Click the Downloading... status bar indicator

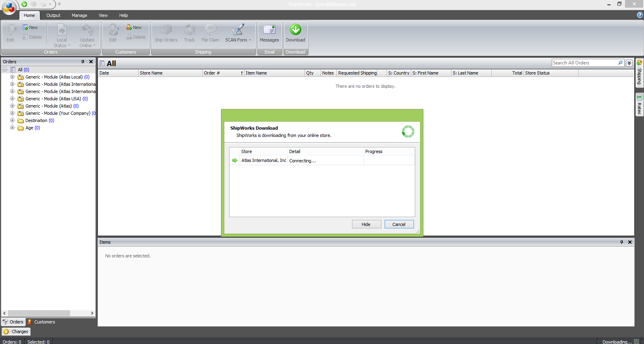[x=617, y=342]
